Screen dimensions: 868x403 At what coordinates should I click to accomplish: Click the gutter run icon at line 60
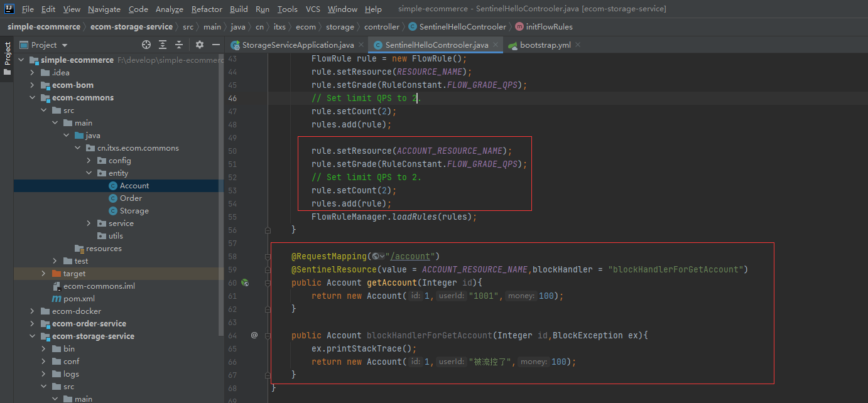pyautogui.click(x=246, y=283)
